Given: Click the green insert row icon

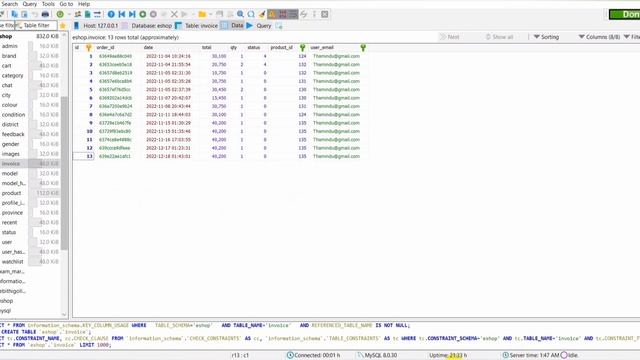Looking at the screenshot, I should click(142, 14).
